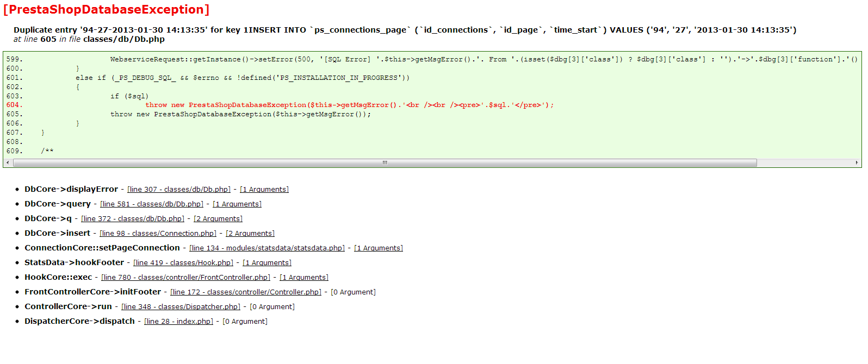
Task: Click the DispatcherCore->dispatch trace entry
Action: [79, 321]
